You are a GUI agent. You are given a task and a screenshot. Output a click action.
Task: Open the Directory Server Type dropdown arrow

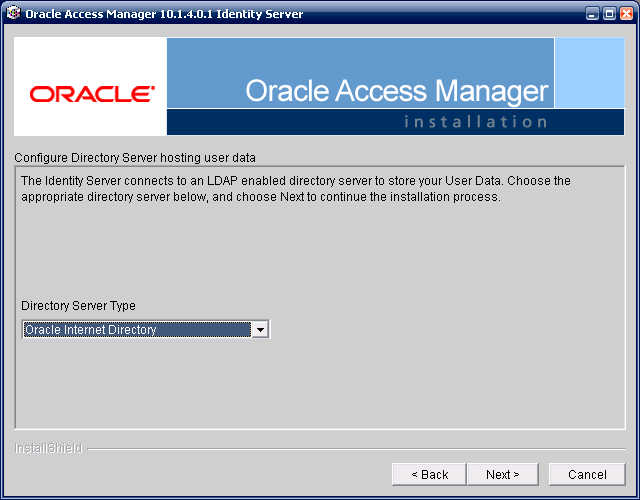pyautogui.click(x=260, y=329)
